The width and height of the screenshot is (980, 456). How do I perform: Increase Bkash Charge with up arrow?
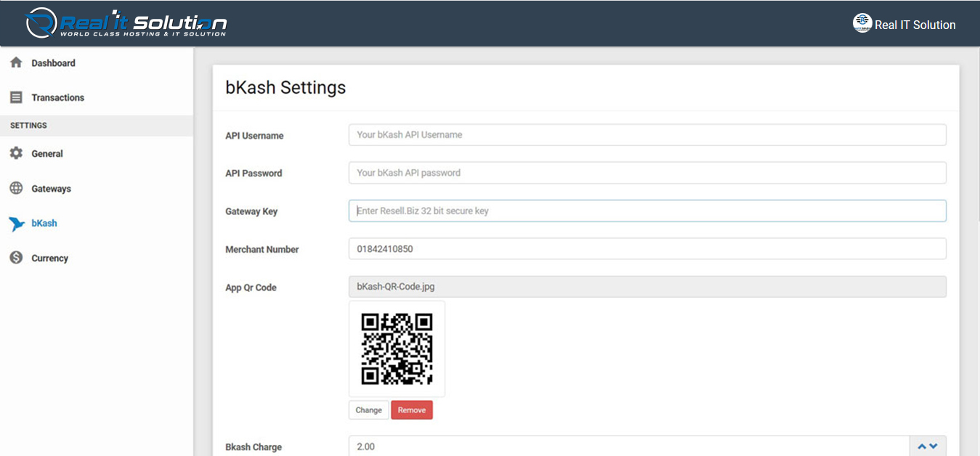(x=922, y=447)
